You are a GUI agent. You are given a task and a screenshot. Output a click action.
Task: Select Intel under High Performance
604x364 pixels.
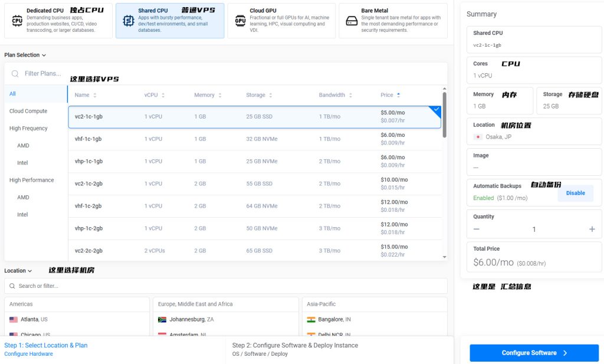coord(22,215)
